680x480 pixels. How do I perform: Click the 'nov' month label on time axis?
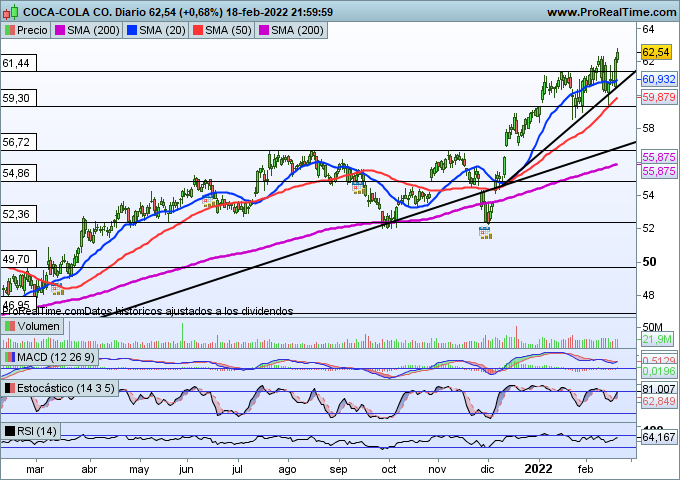(x=437, y=470)
